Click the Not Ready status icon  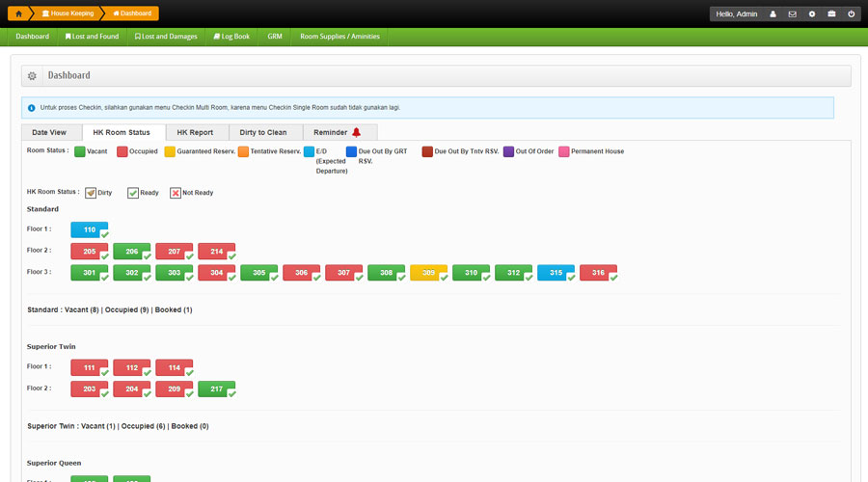click(x=176, y=193)
